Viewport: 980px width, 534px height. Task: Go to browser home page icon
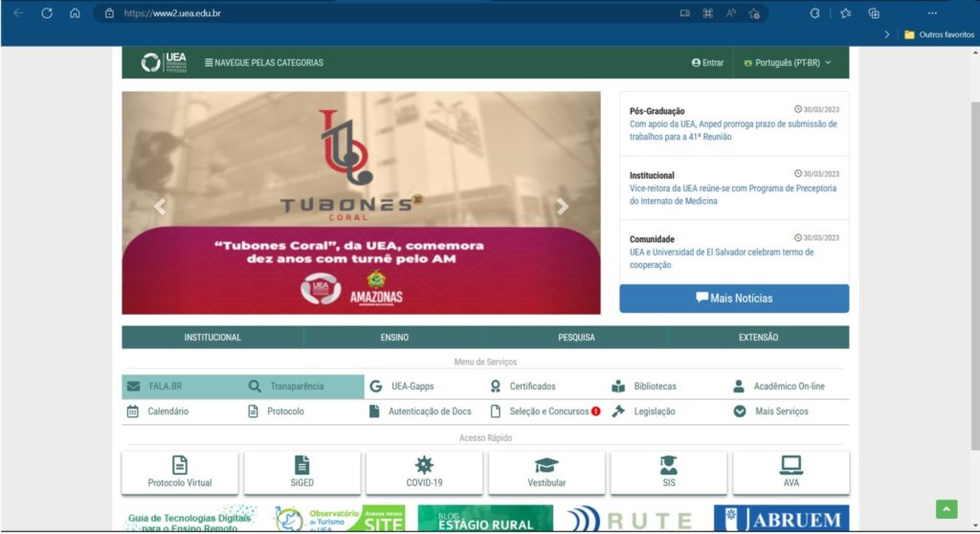pos(75,13)
